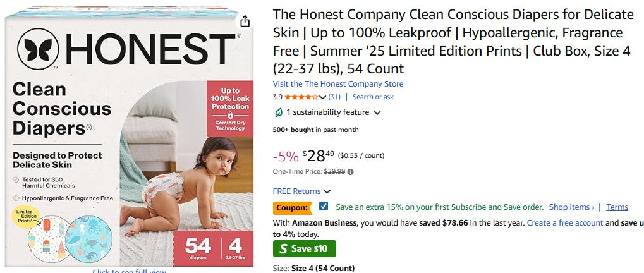This screenshot has width=644, height=273.
Task: Expand the 1 sustainability feature dropdown
Action: pos(377,113)
